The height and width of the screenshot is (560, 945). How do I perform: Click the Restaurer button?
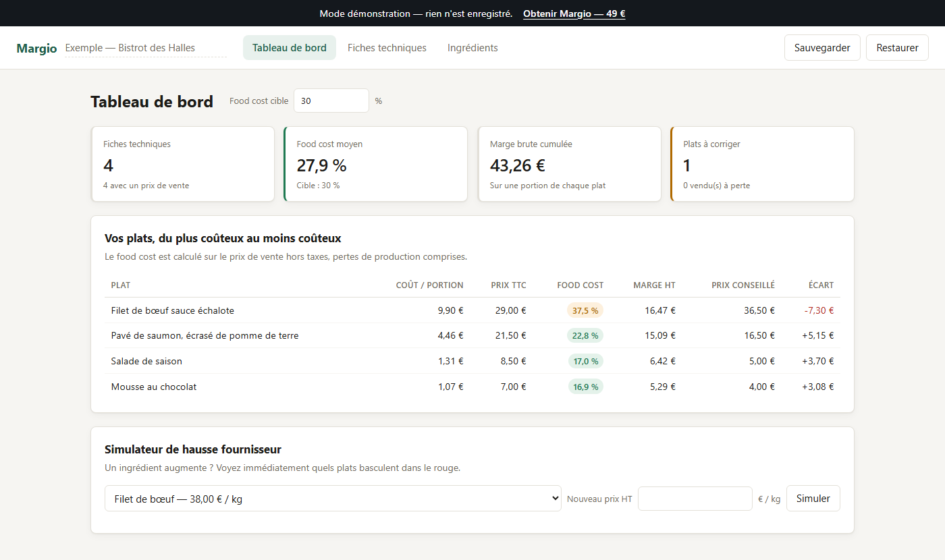(x=897, y=48)
